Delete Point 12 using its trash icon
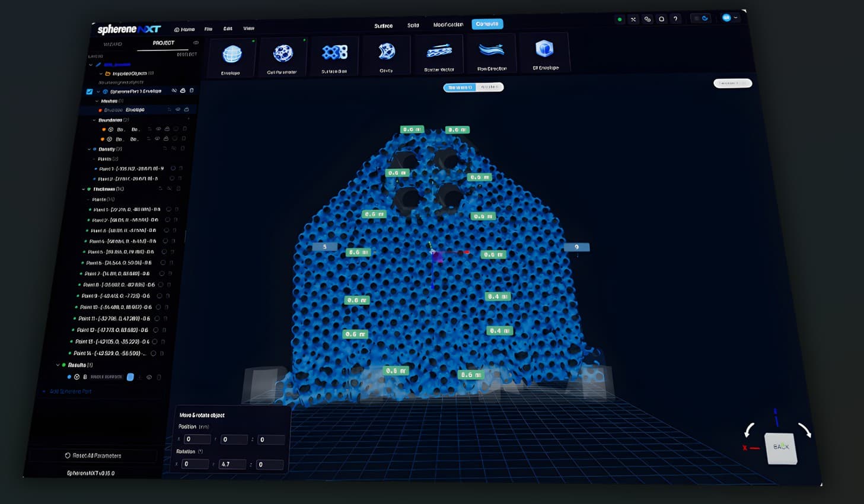Screen dimensions: 864x504 coord(164,330)
